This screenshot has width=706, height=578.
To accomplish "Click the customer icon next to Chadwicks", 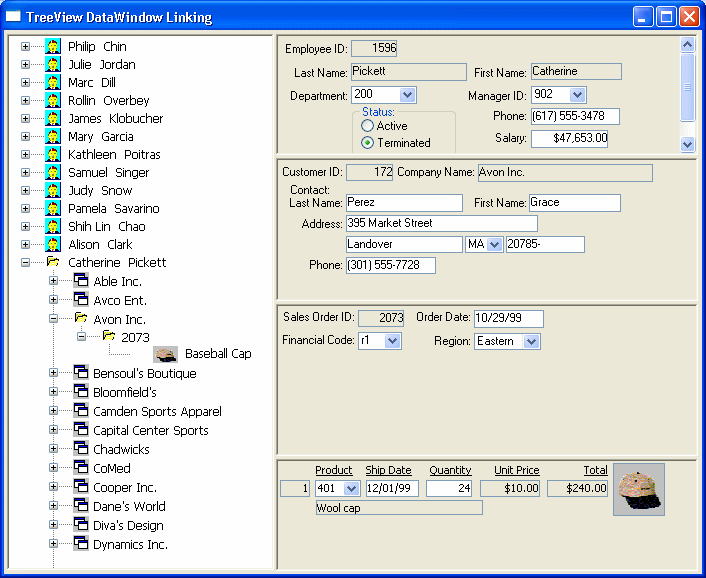I will 80,450.
